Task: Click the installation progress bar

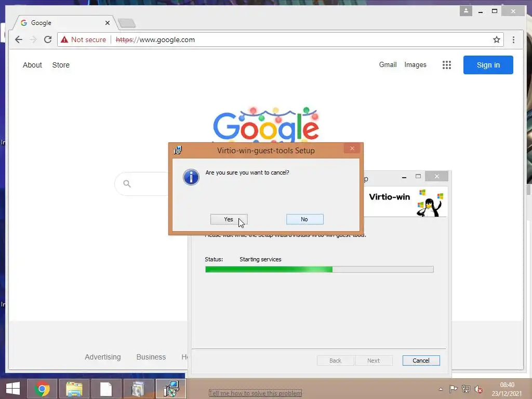Action: coord(320,270)
